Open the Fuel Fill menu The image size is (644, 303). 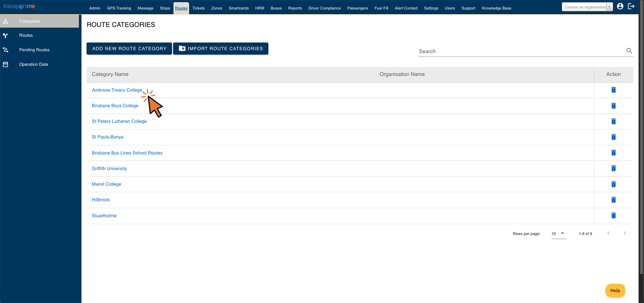point(381,8)
